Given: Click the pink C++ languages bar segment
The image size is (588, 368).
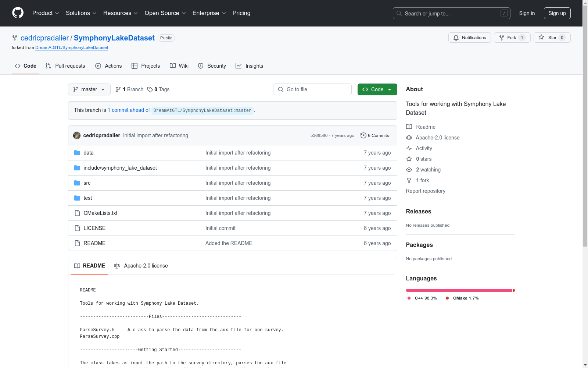Looking at the screenshot, I should 459,290.
